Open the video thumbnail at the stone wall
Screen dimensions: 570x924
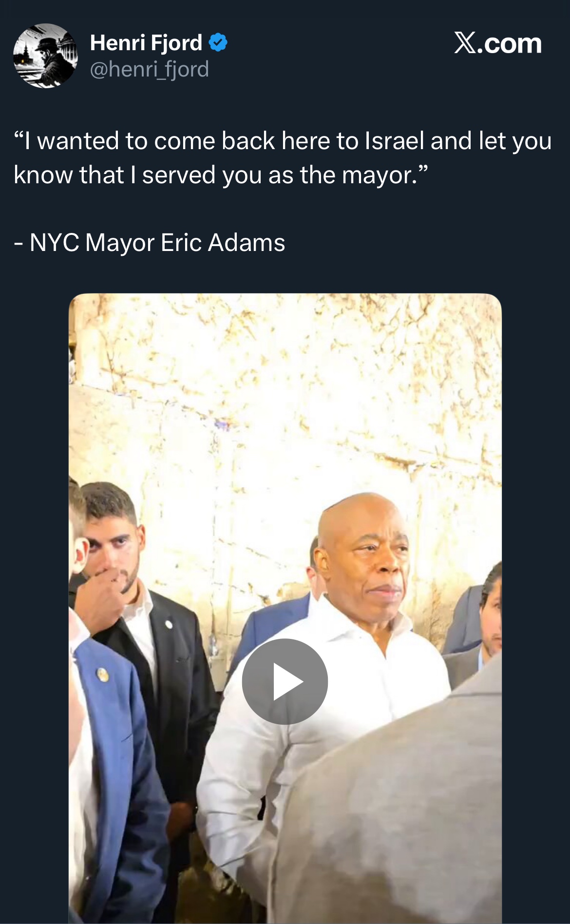(285, 608)
